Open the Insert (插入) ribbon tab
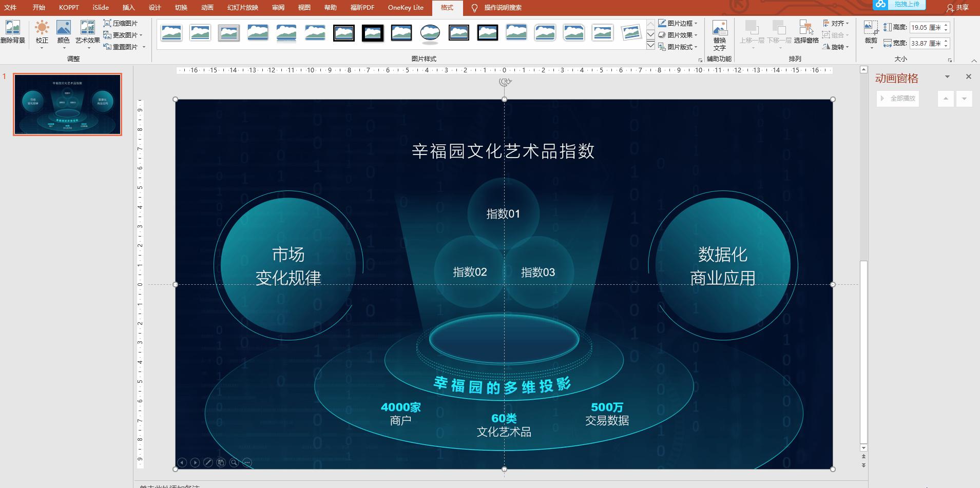Image resolution: width=980 pixels, height=488 pixels. click(x=128, y=8)
